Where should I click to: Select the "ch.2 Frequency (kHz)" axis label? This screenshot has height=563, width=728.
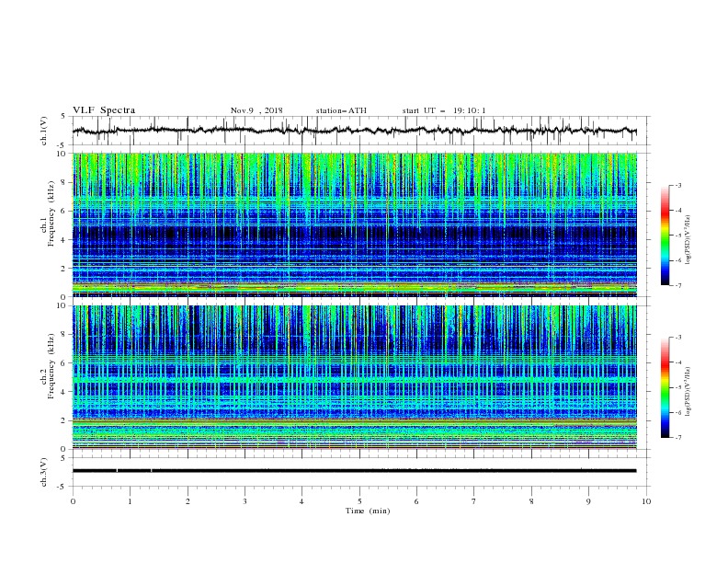tap(48, 367)
